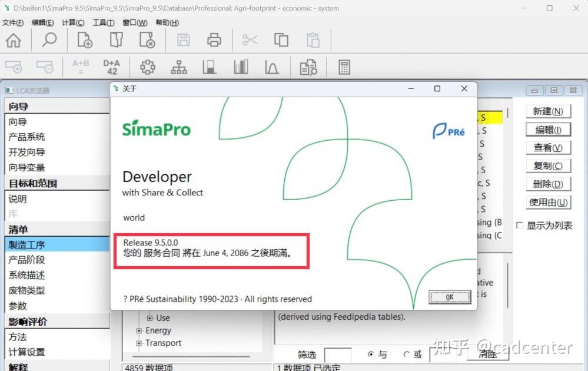Viewport: 588px width, 371px height.
Task: Select the 与 radio button
Action: pos(371,355)
